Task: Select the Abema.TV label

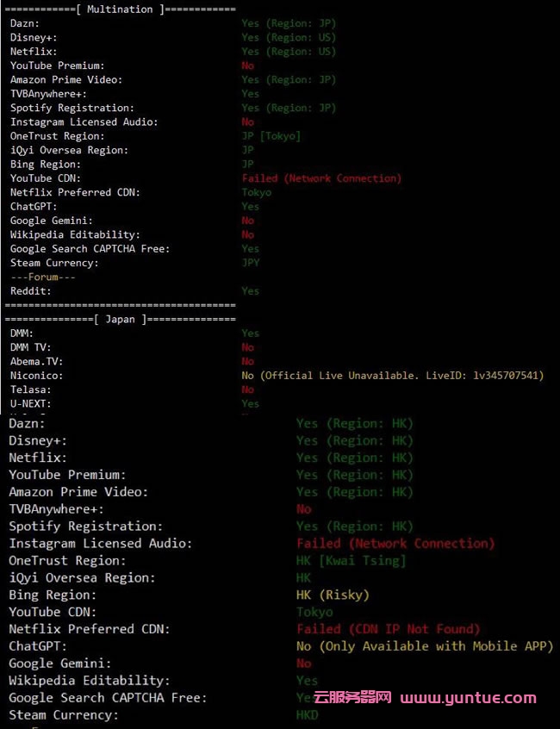Action: (37, 361)
